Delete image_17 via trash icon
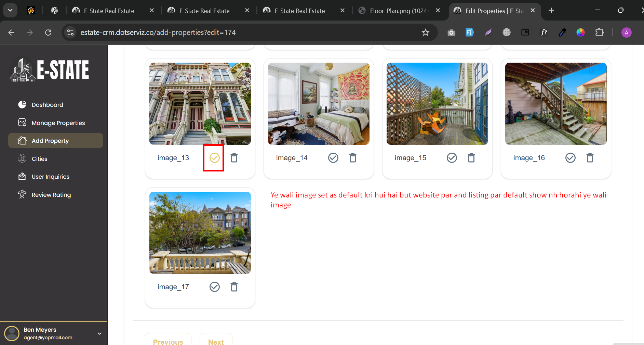The height and width of the screenshot is (345, 644). point(234,287)
